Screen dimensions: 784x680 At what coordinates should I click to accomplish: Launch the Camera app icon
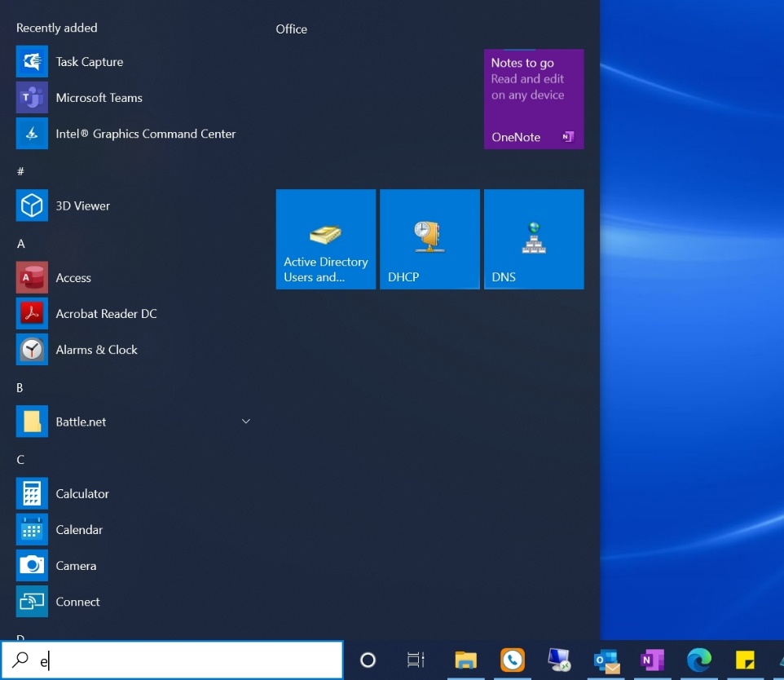tap(32, 565)
